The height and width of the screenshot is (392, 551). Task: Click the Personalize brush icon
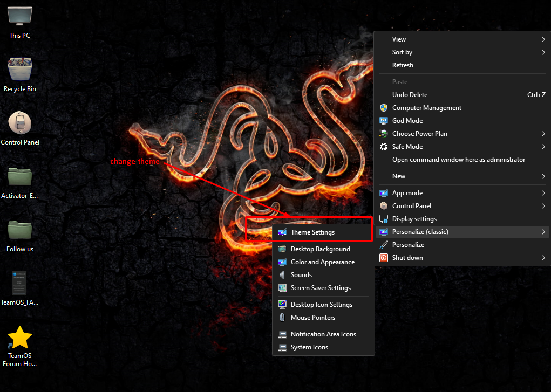pyautogui.click(x=384, y=245)
